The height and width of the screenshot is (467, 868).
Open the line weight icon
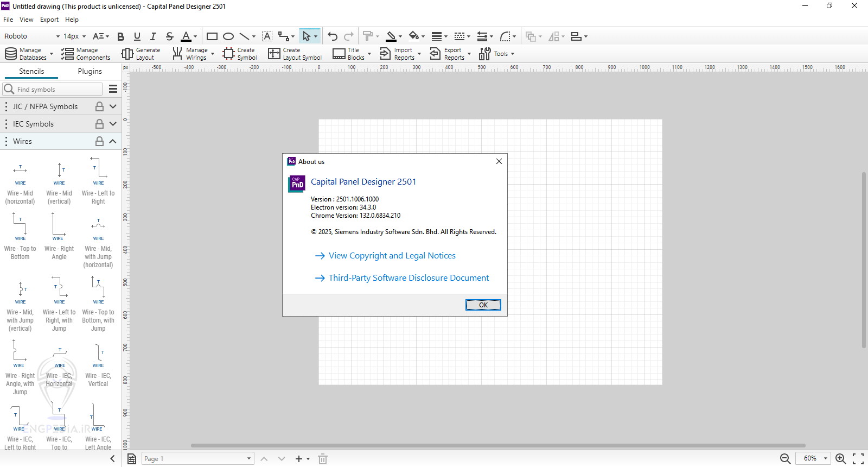pyautogui.click(x=437, y=36)
